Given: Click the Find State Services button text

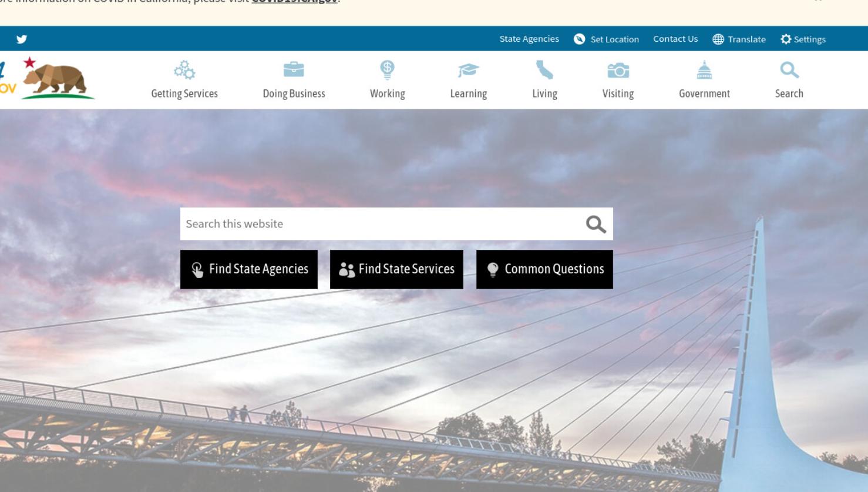Looking at the screenshot, I should [406, 269].
